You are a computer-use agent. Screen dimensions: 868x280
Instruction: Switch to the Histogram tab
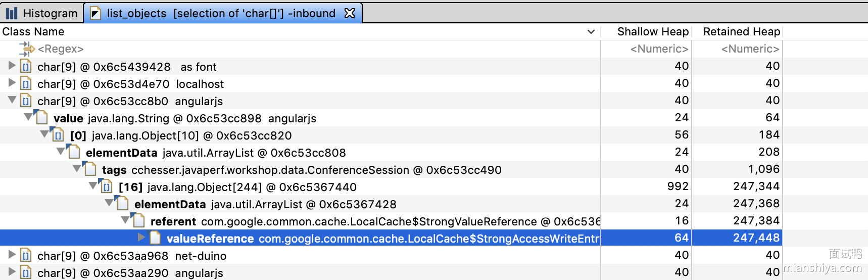pos(42,13)
